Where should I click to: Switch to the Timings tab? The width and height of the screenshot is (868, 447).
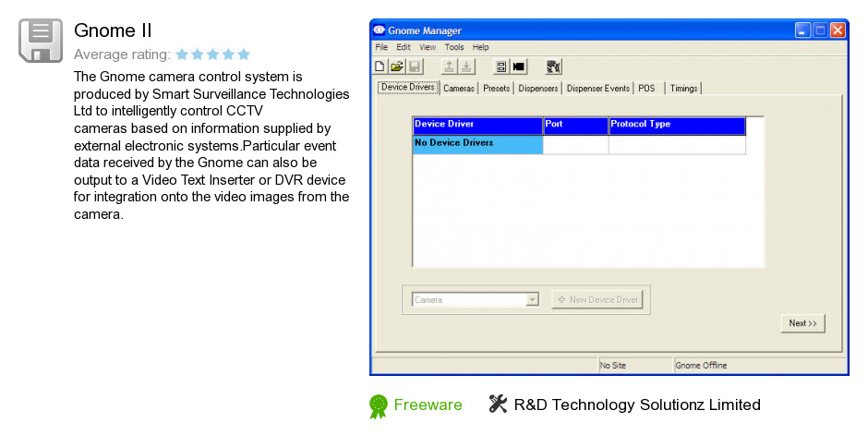(683, 88)
